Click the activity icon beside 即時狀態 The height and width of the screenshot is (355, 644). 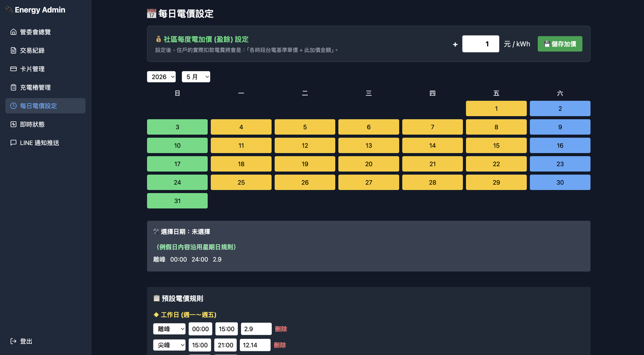coord(13,124)
